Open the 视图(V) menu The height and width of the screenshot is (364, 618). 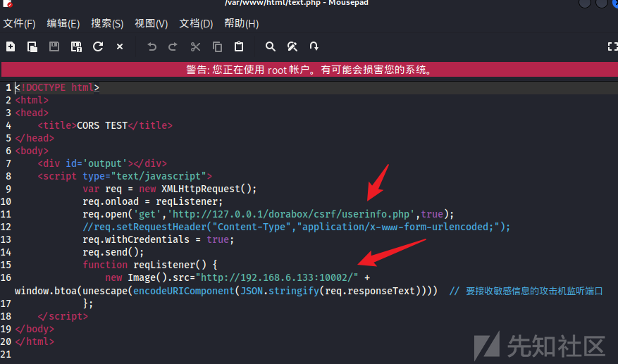click(152, 24)
